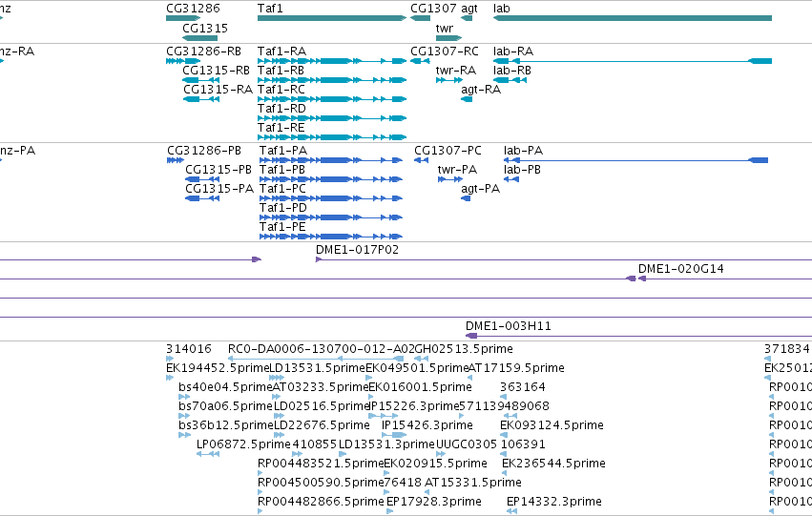
Task: Click the Taf1-RD transcript
Action: pos(332,118)
